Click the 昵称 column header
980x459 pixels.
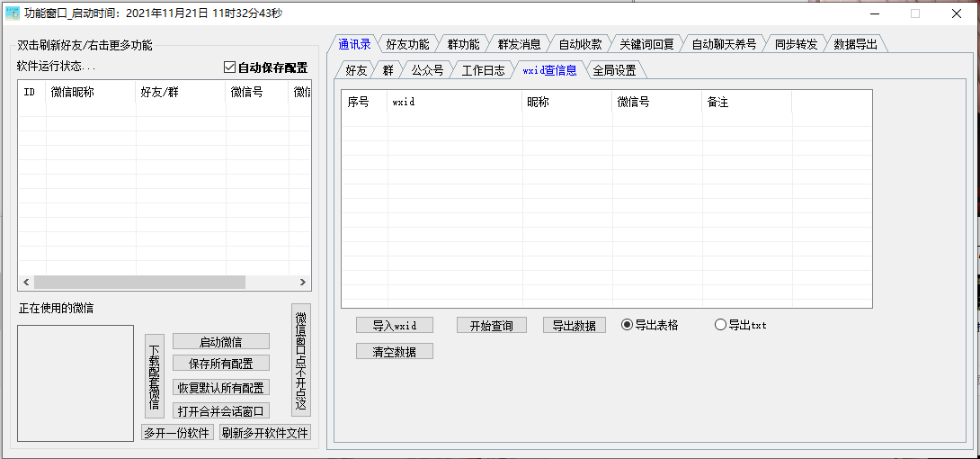point(567,102)
